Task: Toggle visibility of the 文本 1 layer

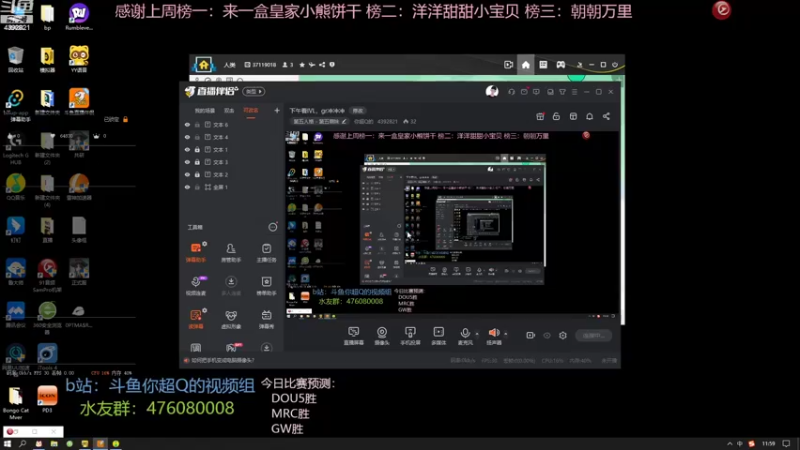Action: 187,149
